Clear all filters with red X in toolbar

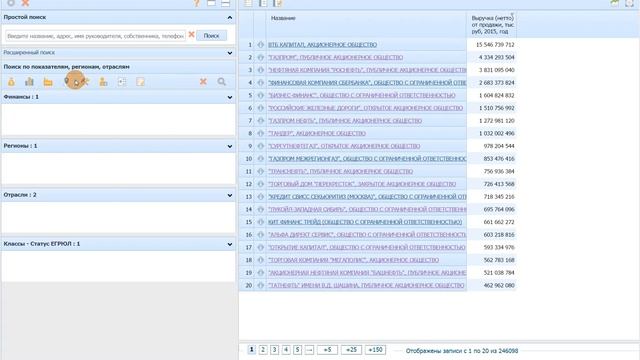click(203, 82)
